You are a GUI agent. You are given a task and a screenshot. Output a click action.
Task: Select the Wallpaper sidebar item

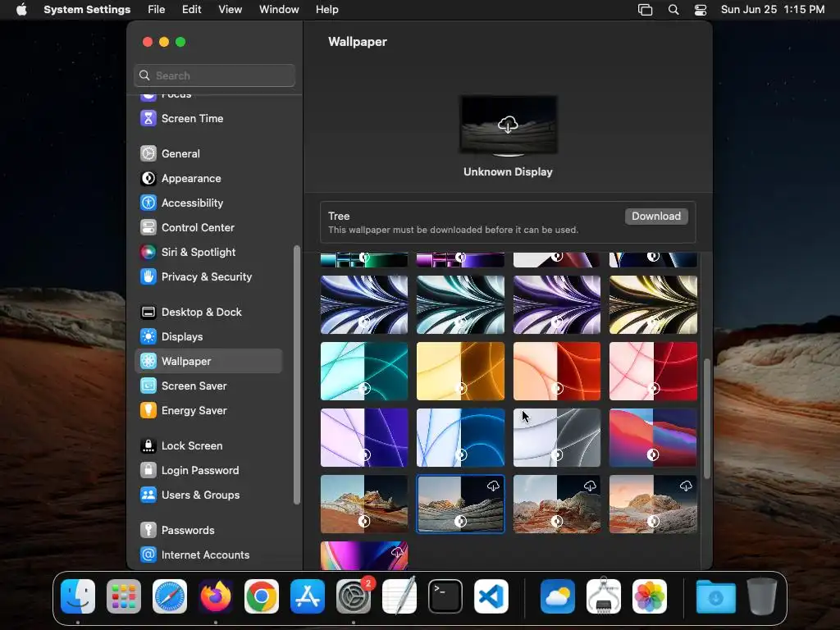[208, 362]
